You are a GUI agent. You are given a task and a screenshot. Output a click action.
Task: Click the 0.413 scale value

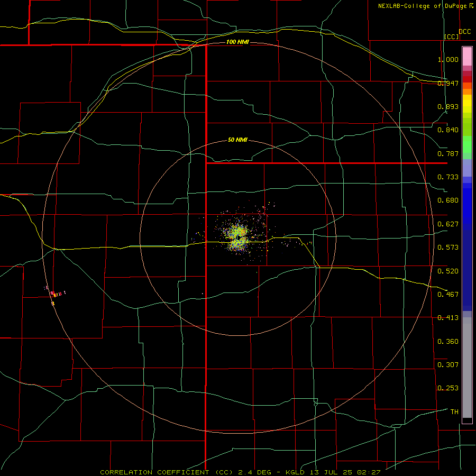coord(448,318)
